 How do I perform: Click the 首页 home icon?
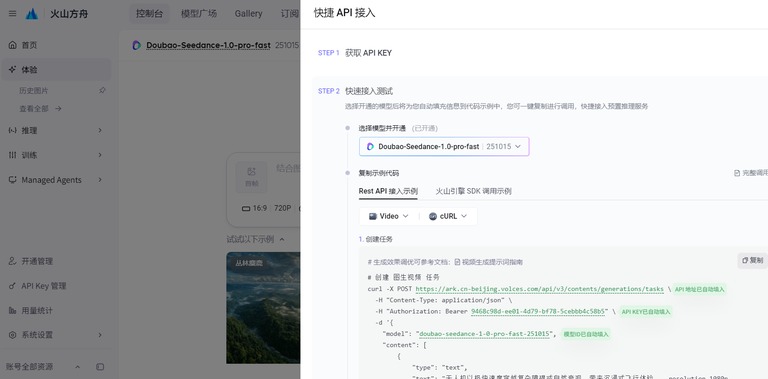click(x=13, y=45)
